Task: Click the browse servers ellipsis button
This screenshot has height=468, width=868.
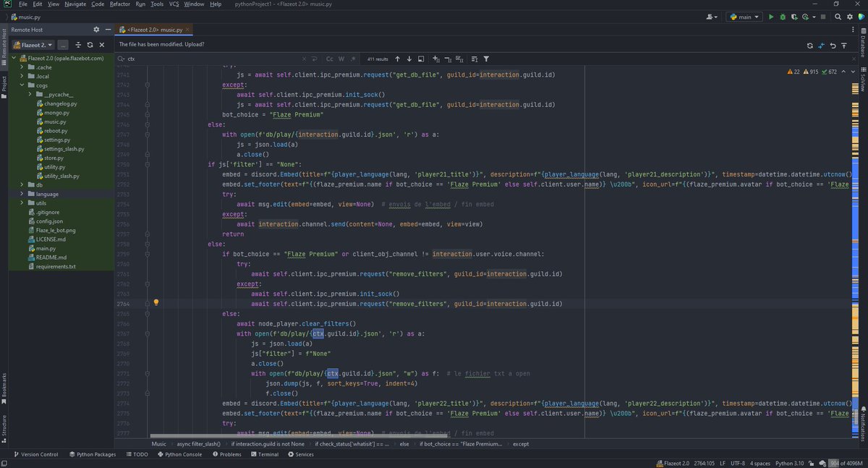Action: [x=64, y=45]
